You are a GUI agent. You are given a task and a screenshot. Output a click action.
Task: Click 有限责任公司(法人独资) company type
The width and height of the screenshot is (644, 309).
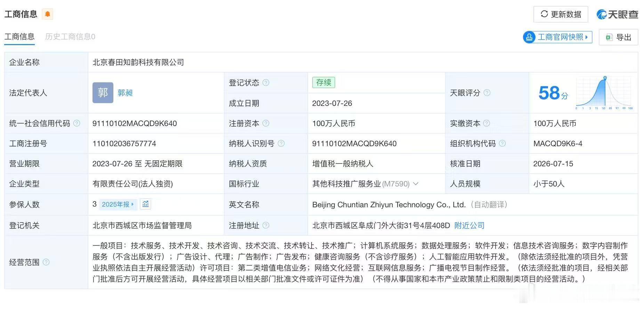(x=133, y=184)
